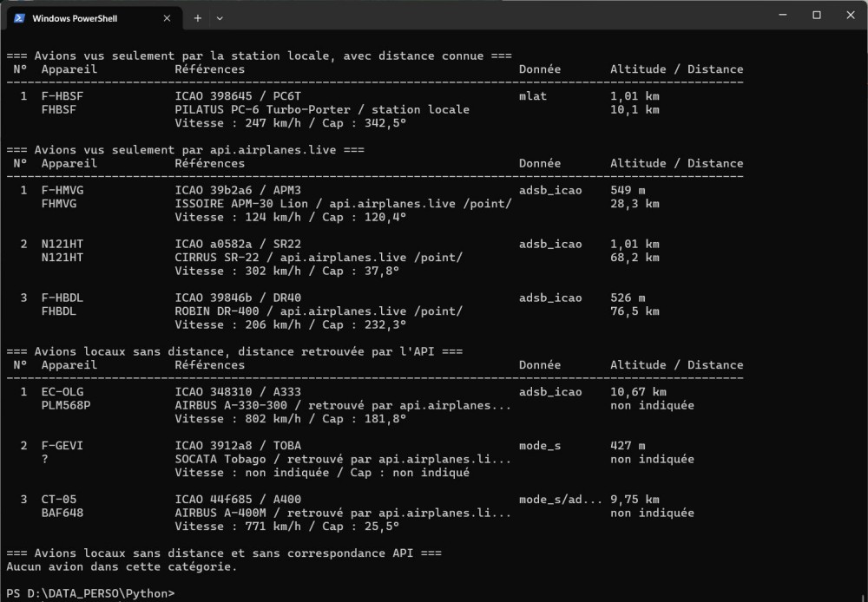Click Aucun avion dans cette catégorie.
The width and height of the screenshot is (868, 602).
[122, 566]
